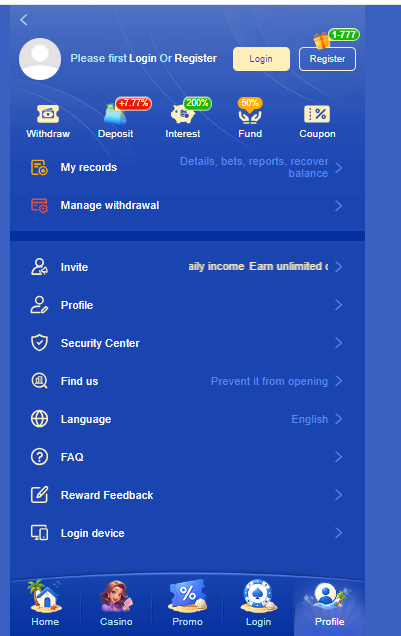This screenshot has width=401, height=636.
Task: Open the Login device entry
Action: click(x=187, y=533)
